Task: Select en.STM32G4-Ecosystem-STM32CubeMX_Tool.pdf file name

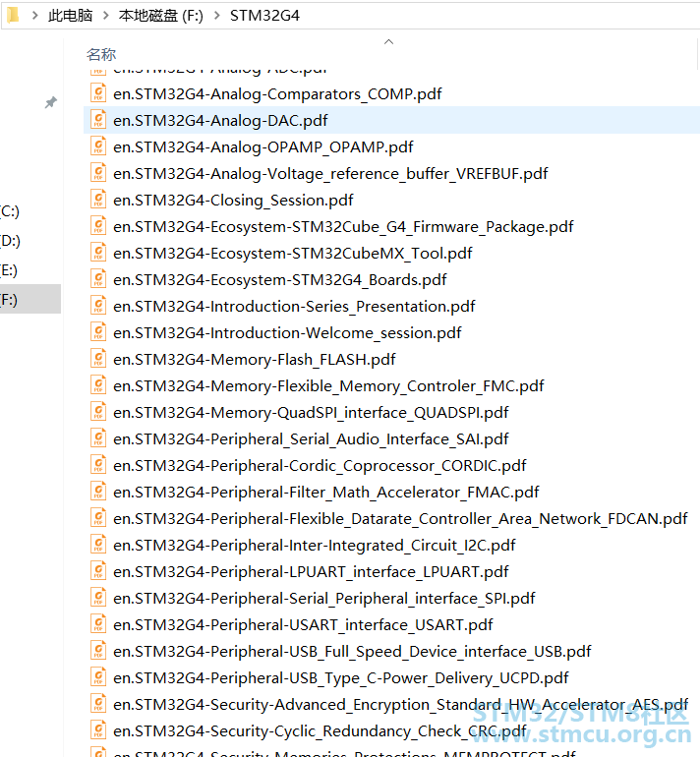Action: point(293,253)
